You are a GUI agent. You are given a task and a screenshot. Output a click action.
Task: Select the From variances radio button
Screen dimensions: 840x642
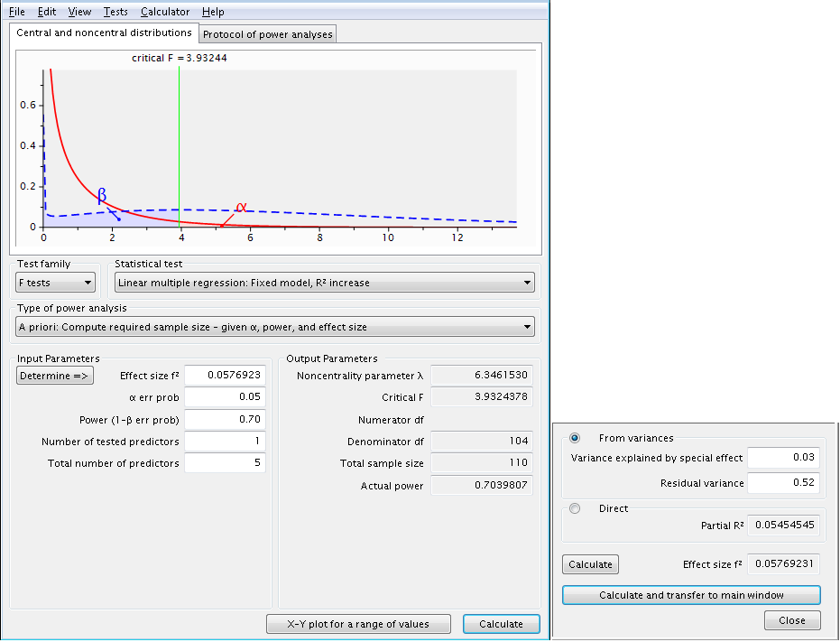click(x=576, y=438)
